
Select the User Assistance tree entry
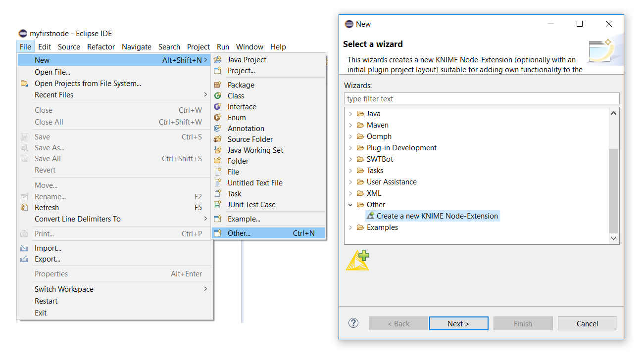392,182
